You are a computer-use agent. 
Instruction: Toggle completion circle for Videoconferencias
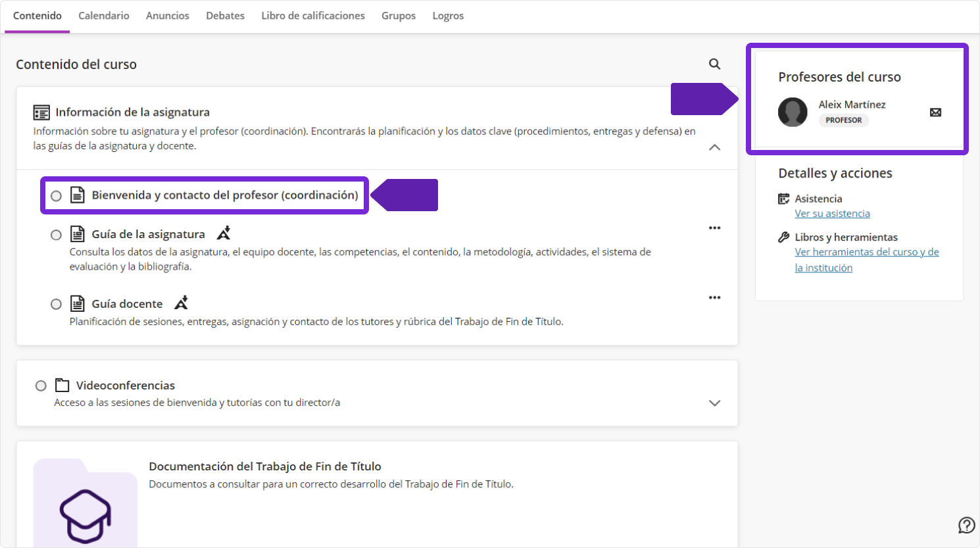41,386
